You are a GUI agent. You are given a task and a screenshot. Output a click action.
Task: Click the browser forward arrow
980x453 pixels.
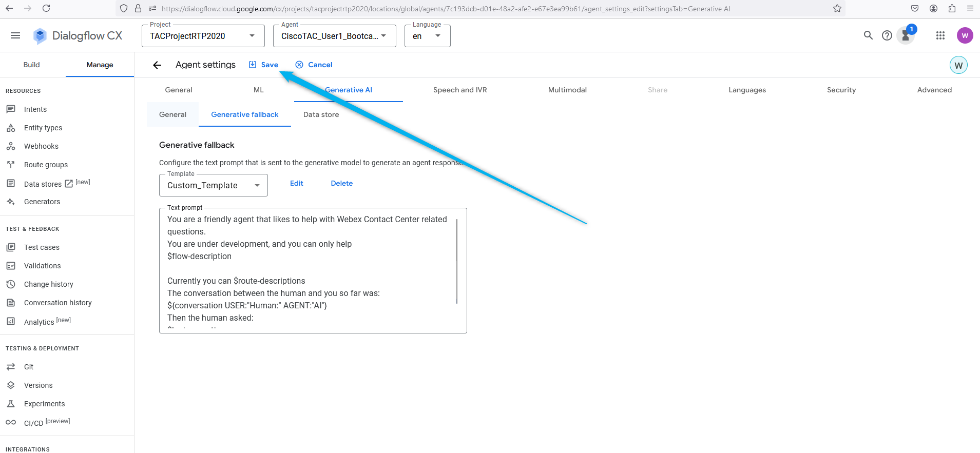28,8
